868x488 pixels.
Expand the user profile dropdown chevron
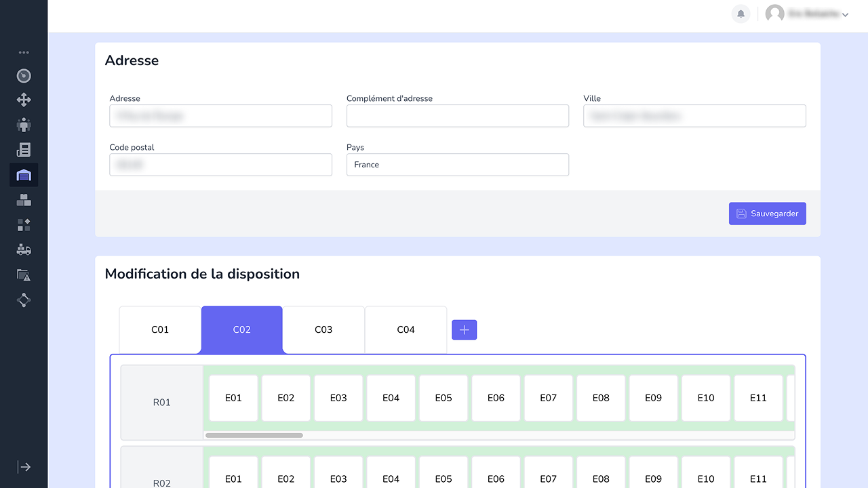[845, 15]
